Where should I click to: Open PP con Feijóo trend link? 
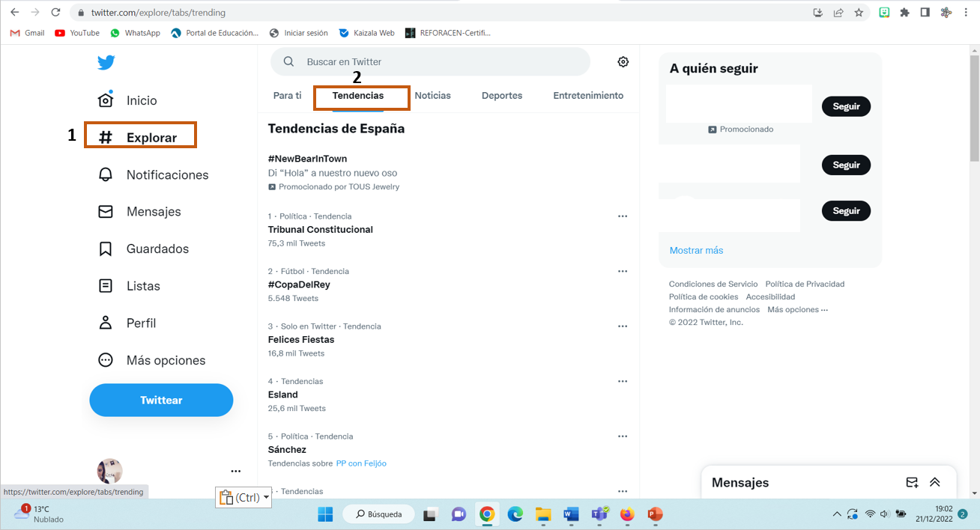(361, 463)
